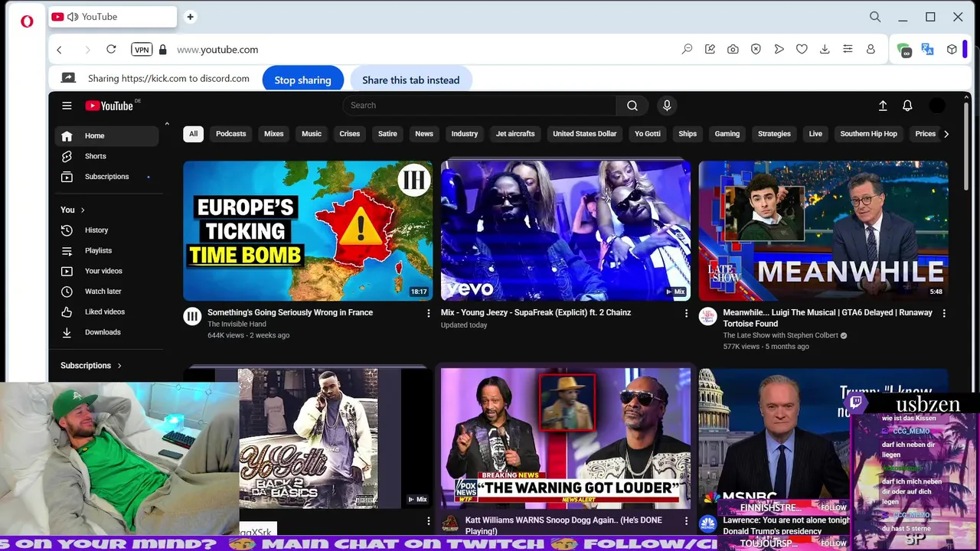Open options for Young Jeezy SupaFreak mix
The height and width of the screenshot is (551, 980).
[686, 313]
